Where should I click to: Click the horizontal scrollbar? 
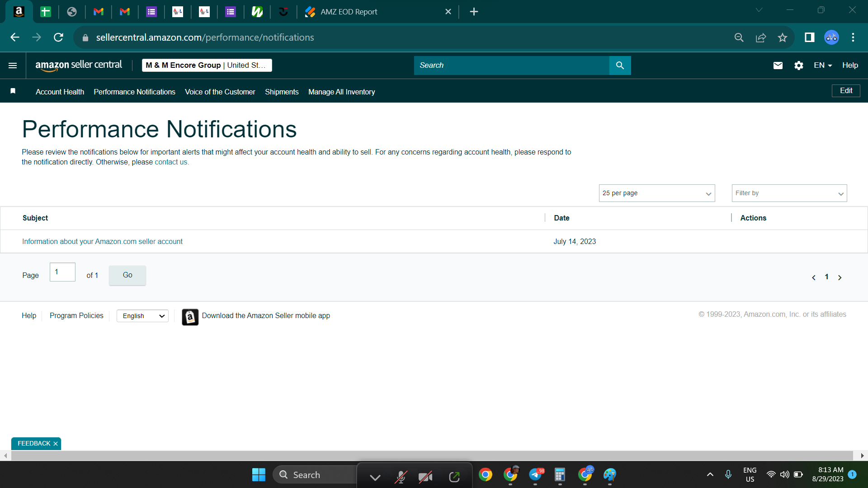coord(432,456)
